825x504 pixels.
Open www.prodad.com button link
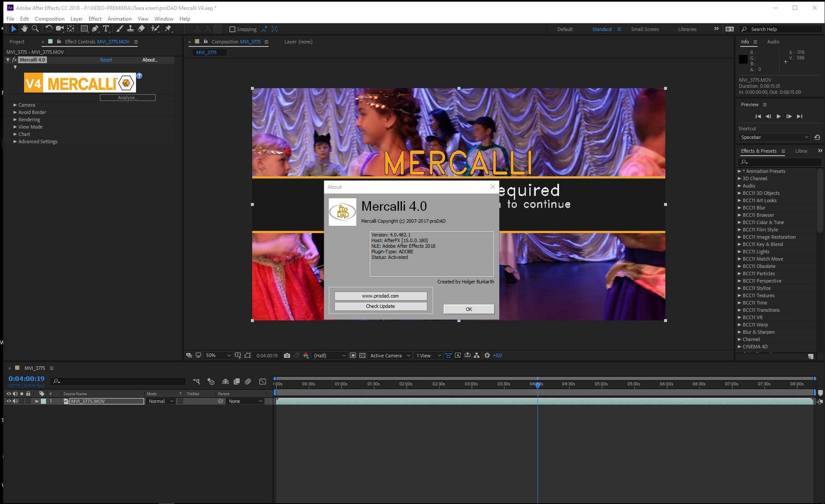click(380, 296)
